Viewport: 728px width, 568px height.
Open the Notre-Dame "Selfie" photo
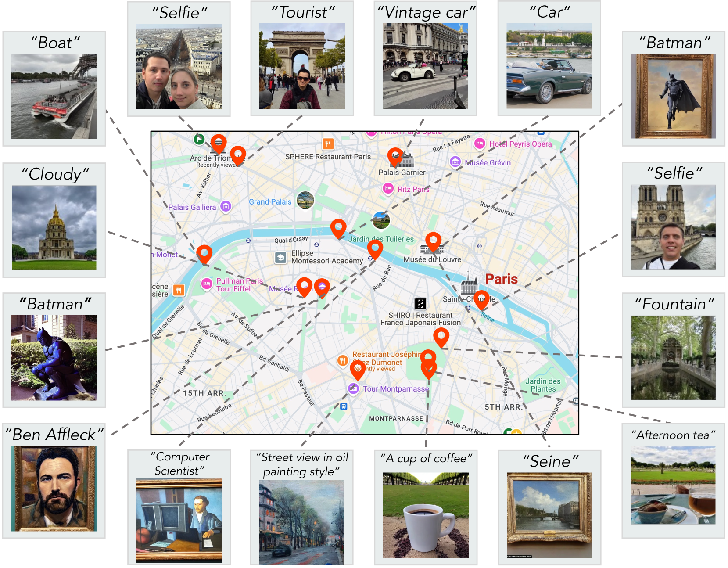(674, 227)
